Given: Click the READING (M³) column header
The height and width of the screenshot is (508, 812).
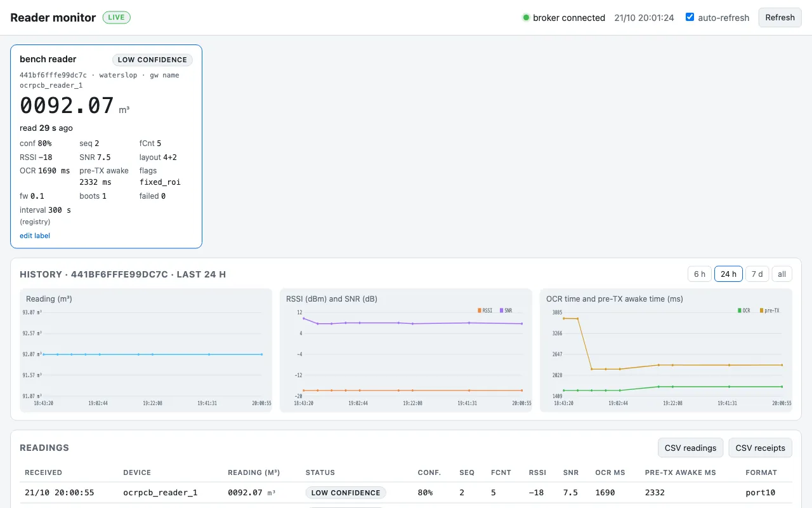Looking at the screenshot, I should pyautogui.click(x=254, y=472).
